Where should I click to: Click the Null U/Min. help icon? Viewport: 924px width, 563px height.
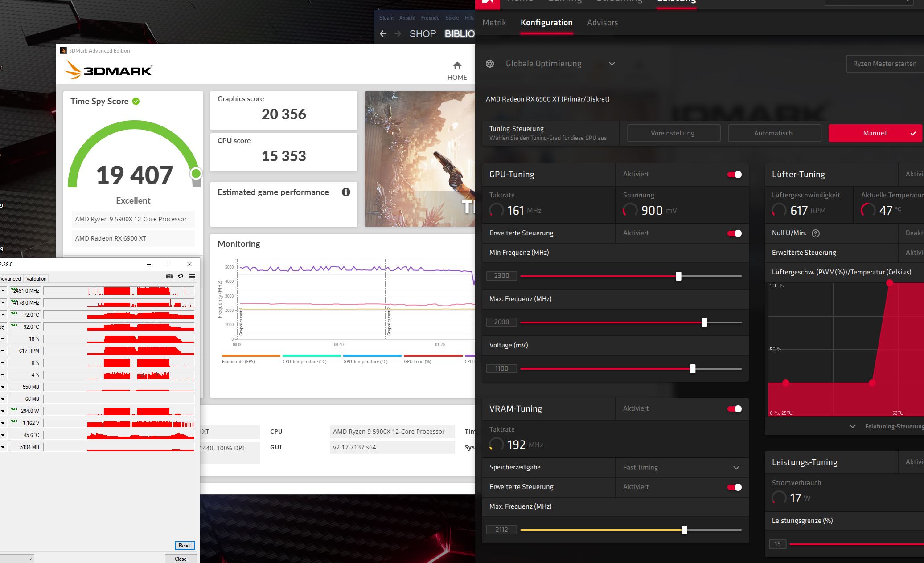[x=816, y=233]
